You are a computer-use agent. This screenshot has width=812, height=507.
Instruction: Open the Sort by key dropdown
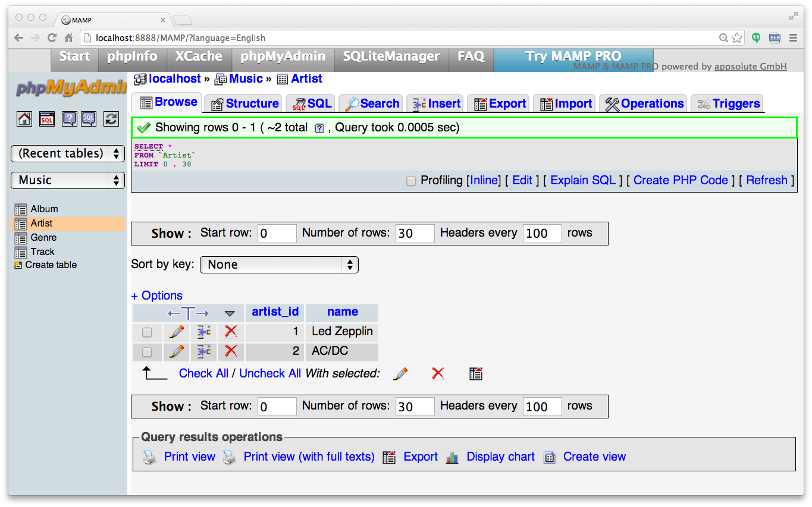[279, 264]
